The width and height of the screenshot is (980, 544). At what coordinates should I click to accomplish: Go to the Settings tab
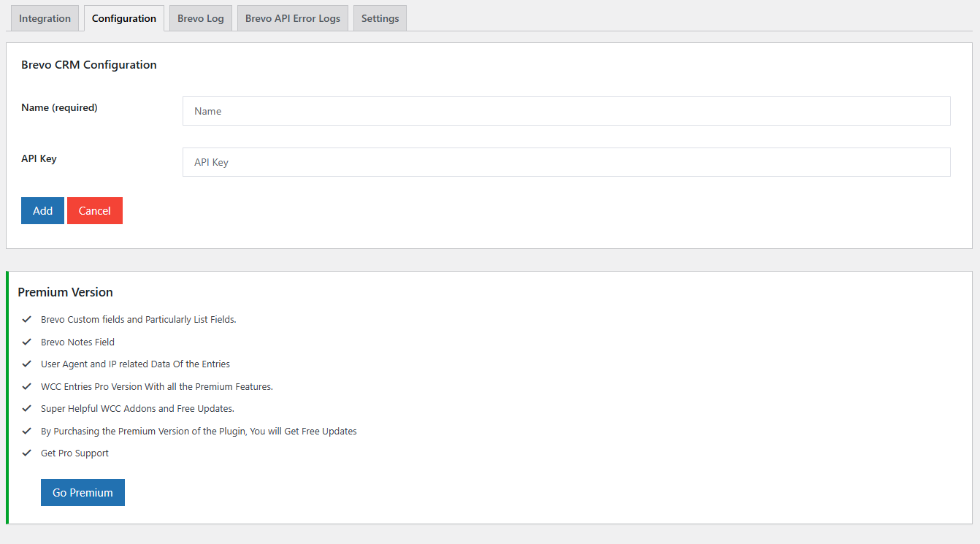[380, 18]
